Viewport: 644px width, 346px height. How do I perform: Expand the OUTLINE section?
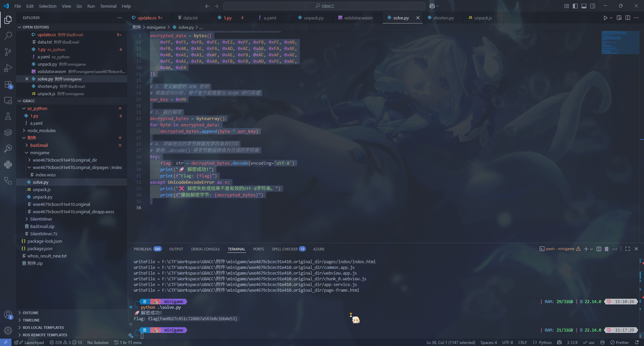(x=30, y=313)
